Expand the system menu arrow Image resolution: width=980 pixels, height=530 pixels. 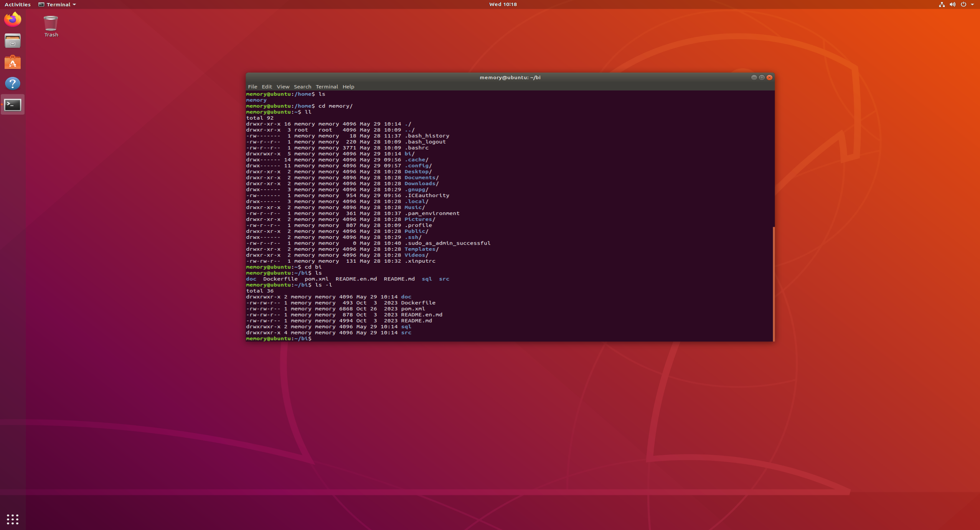(972, 5)
